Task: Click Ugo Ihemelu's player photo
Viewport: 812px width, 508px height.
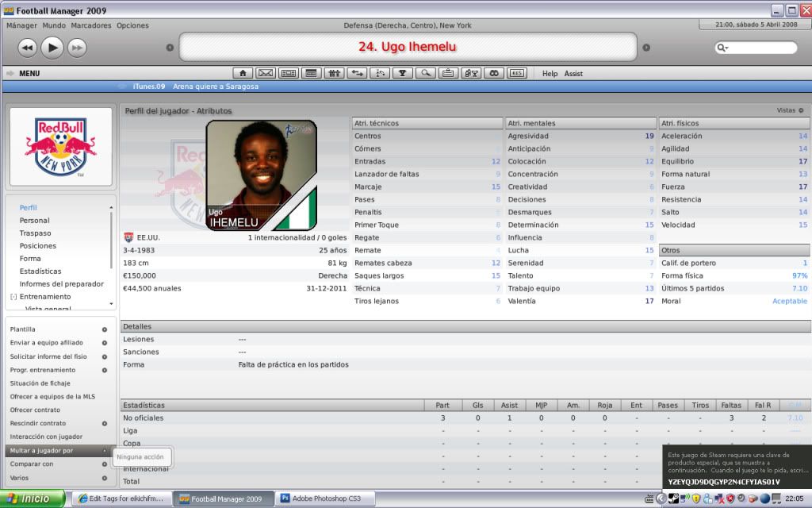Action: point(262,175)
